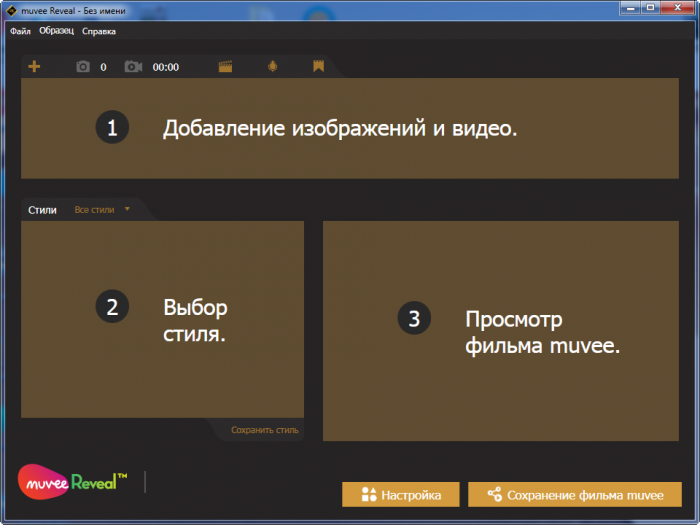Click the bookmark icon in toolbar
This screenshot has width=700, height=525.
318,67
